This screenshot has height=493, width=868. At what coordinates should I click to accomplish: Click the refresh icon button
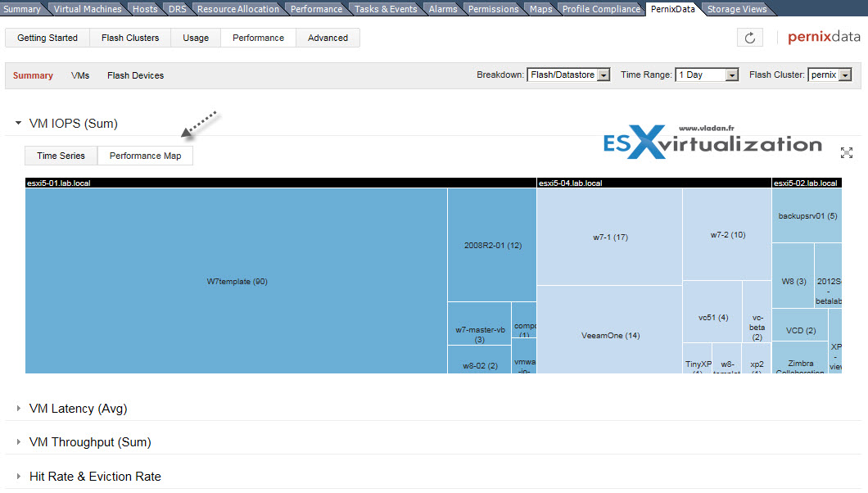click(x=749, y=38)
